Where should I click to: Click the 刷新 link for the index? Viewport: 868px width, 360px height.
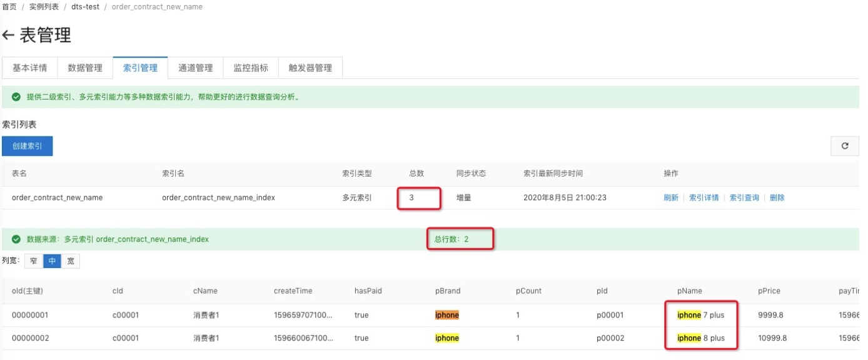tap(671, 198)
